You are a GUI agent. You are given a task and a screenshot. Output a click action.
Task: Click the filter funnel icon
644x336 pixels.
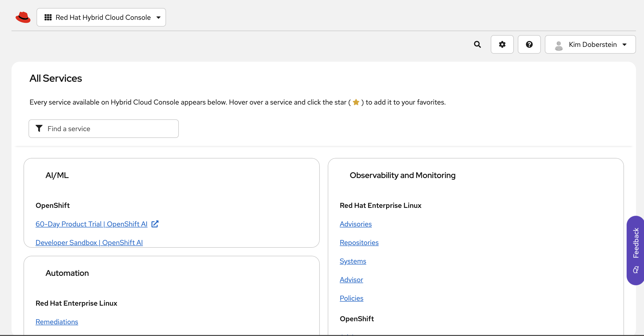click(x=39, y=128)
